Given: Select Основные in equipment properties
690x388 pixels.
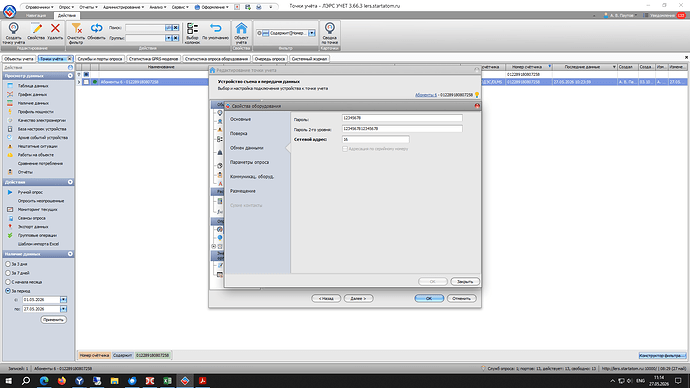Looking at the screenshot, I should pos(240,119).
